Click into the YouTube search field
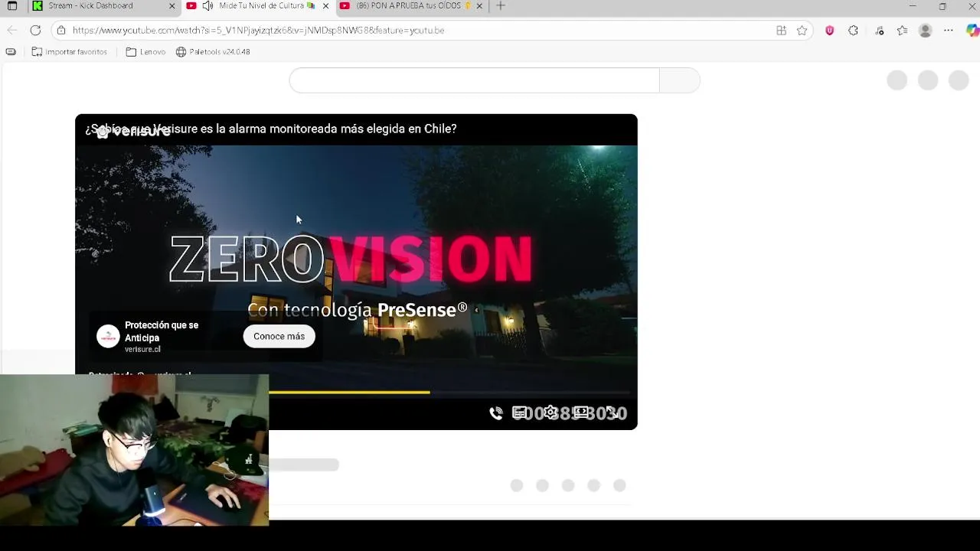This screenshot has width=980, height=551. coord(474,80)
